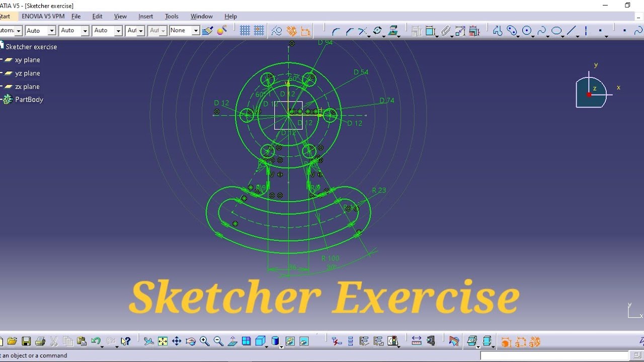
Task: Click the What's This help icon
Action: (126, 341)
